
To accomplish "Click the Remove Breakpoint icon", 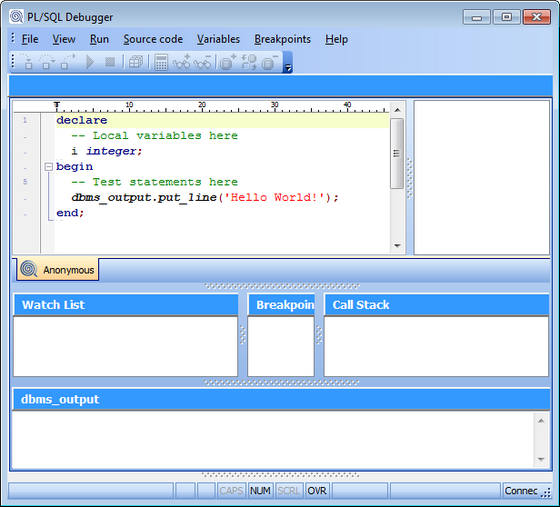I will (x=270, y=62).
